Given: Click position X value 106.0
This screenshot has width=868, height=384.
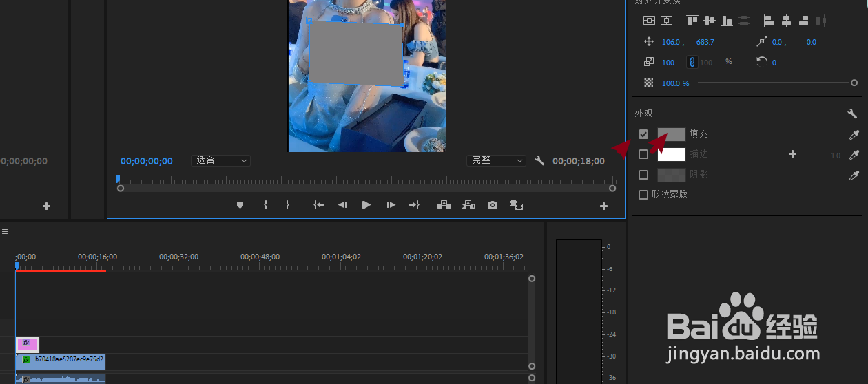Looking at the screenshot, I should [671, 42].
